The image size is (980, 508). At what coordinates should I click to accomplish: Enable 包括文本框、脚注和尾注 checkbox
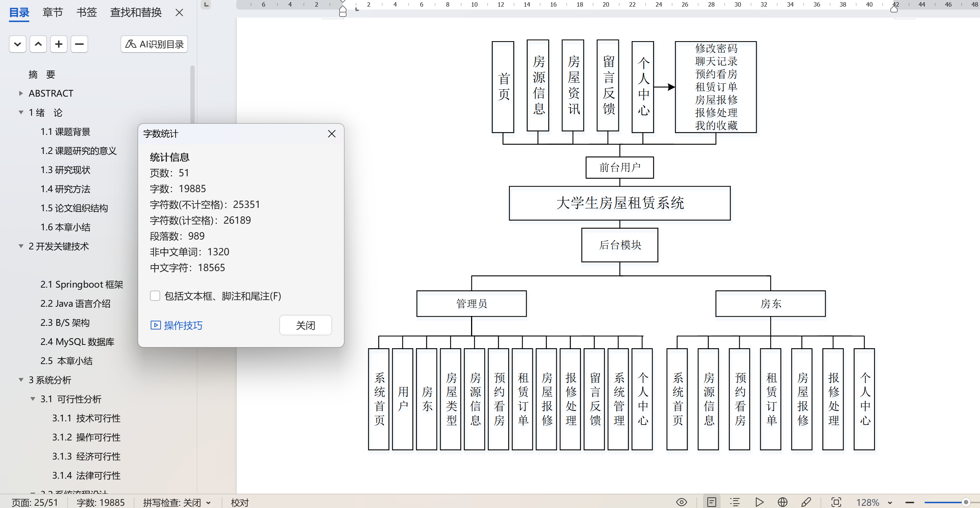[x=155, y=296]
